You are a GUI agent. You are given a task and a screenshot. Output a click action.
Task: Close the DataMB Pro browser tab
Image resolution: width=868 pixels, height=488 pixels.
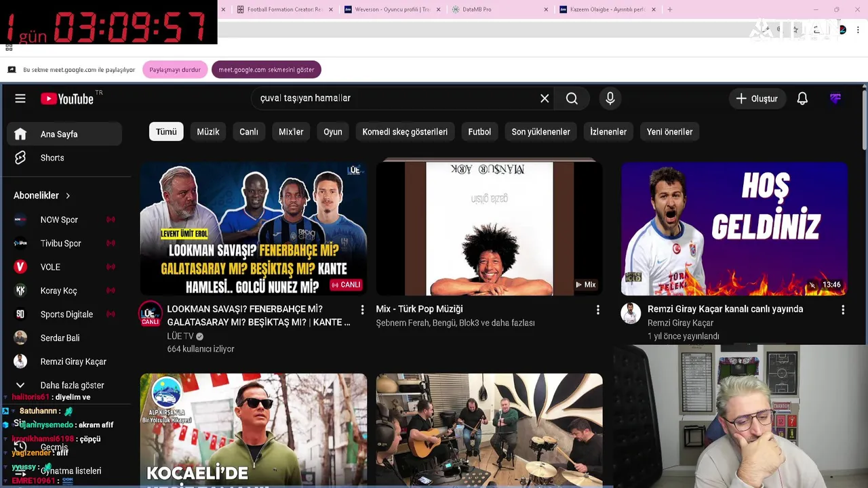[546, 9]
